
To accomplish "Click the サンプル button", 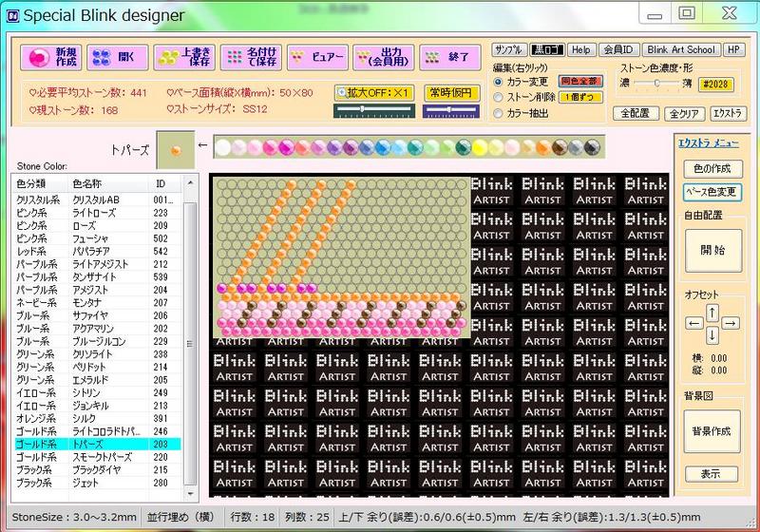I will (509, 50).
